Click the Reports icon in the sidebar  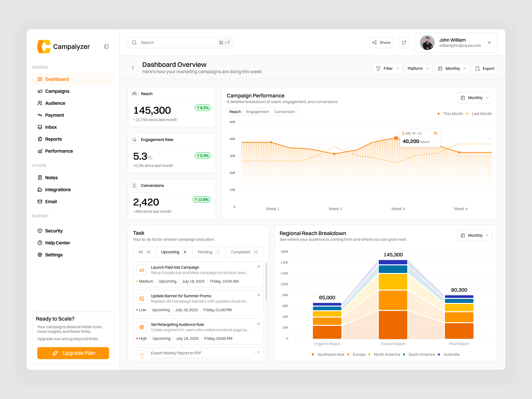click(40, 139)
